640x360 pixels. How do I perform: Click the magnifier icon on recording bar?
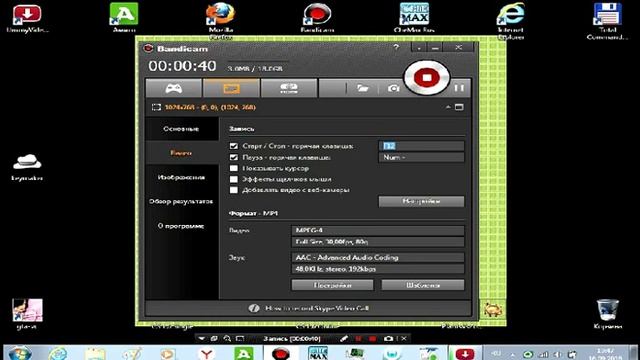tap(227, 338)
